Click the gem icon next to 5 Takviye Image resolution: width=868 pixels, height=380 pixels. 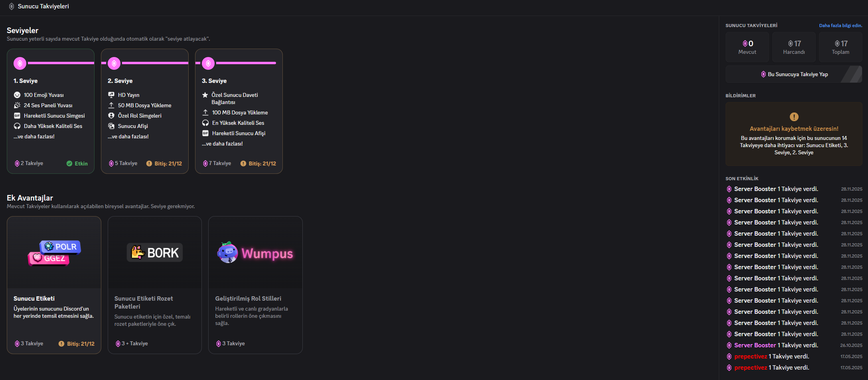point(111,163)
